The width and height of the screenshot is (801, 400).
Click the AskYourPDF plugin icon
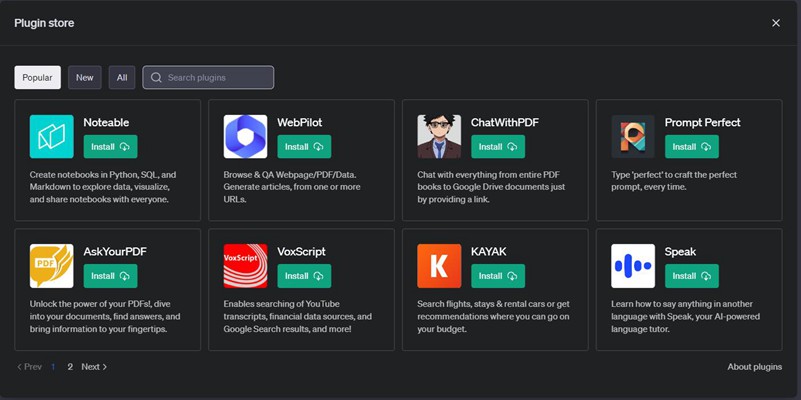click(x=52, y=266)
